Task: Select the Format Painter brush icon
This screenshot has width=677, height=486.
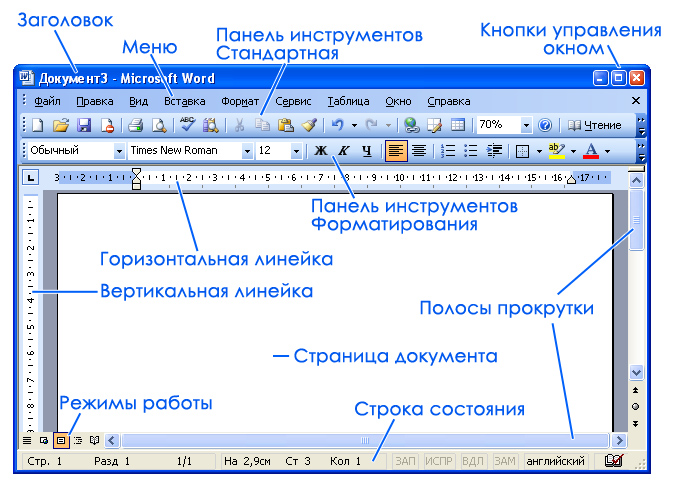Action: 309,126
